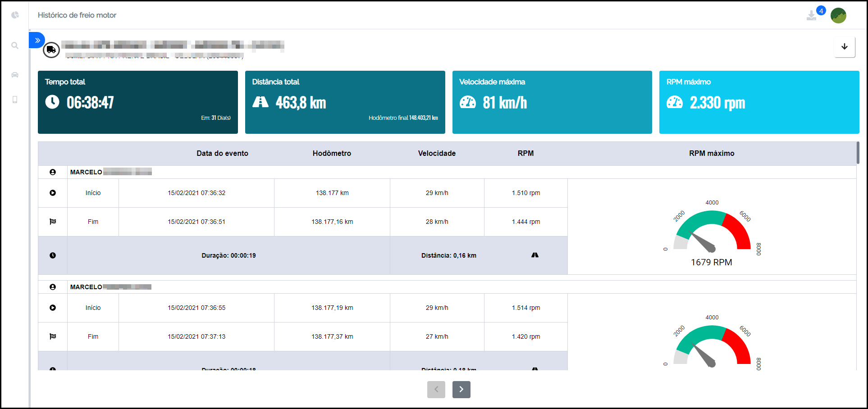Click the Velocidade column header
The width and height of the screenshot is (868, 409).
[x=437, y=153]
